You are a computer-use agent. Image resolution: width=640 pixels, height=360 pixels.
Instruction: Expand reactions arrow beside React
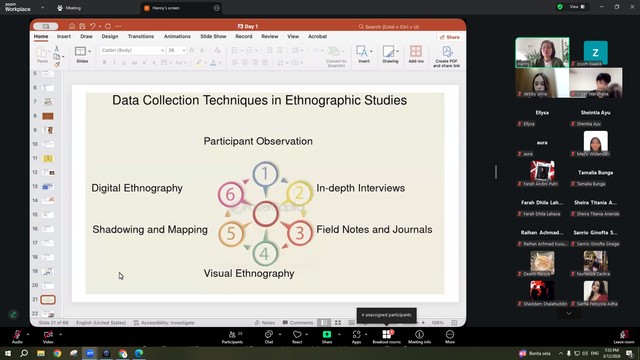307,334
